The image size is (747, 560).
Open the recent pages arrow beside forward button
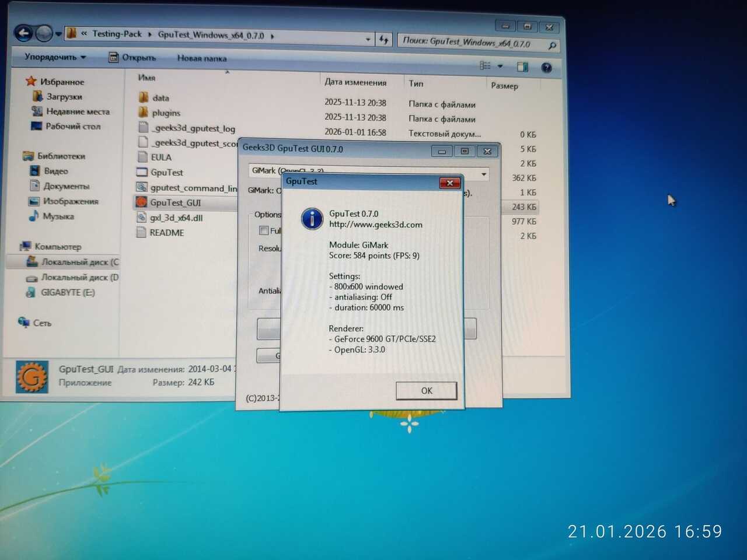58,34
